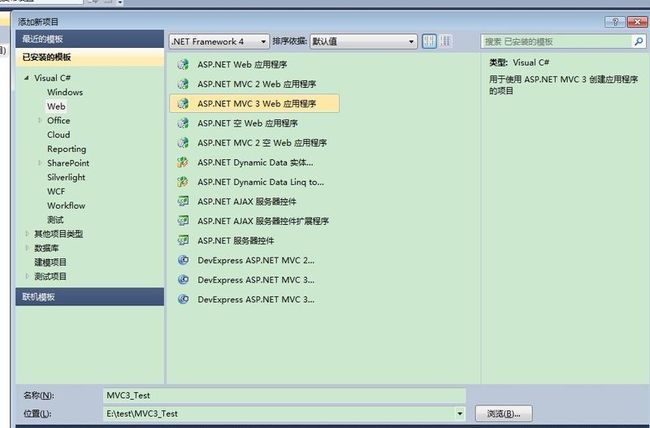Select the ASP.NET MVC 2 Web 应用程序 text
This screenshot has height=428, width=650.
(257, 84)
